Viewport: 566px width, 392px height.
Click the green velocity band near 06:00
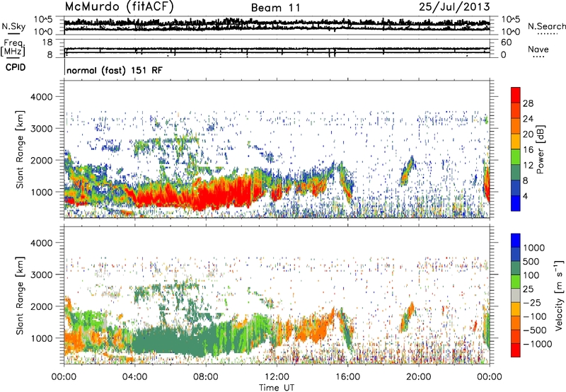click(x=170, y=340)
